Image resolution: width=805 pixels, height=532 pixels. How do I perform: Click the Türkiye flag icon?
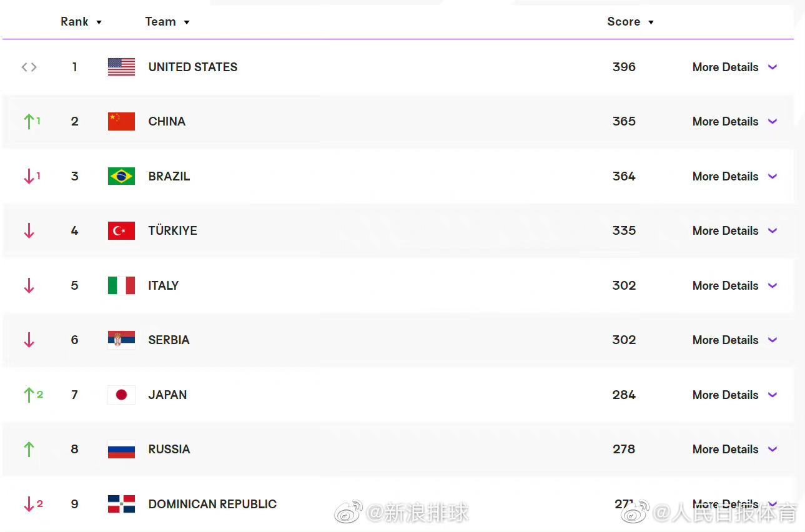click(x=121, y=231)
